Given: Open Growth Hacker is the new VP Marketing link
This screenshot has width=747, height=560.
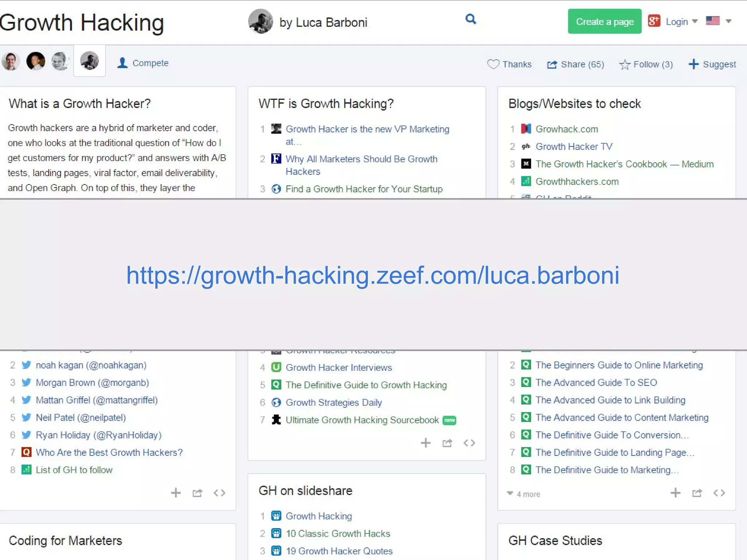Looking at the screenshot, I should pyautogui.click(x=367, y=135).
